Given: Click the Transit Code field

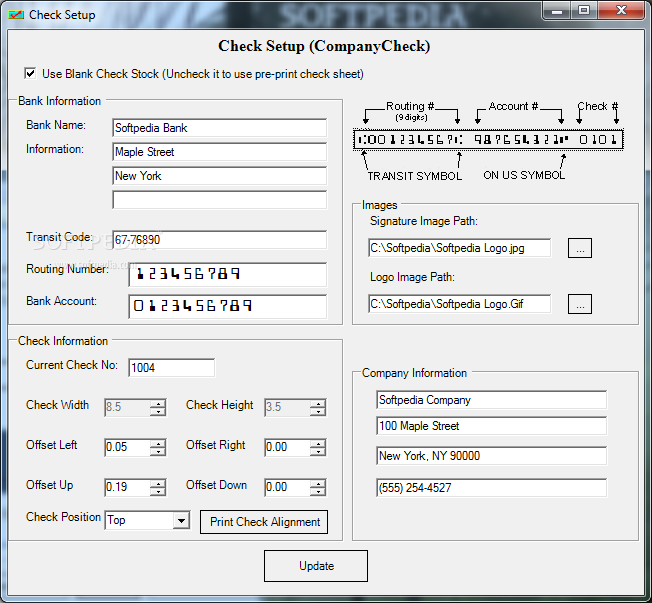Looking at the screenshot, I should [x=220, y=240].
